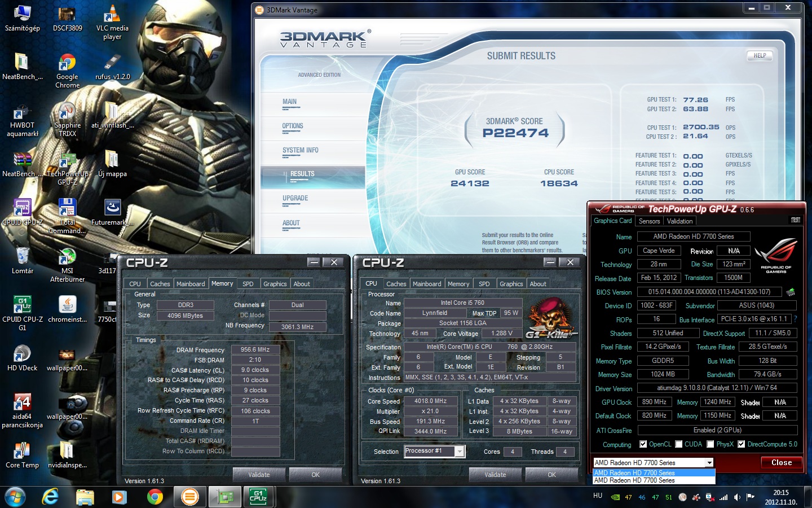The image size is (812, 508).
Task: Open the CPUID CPU-Z G1 desktop shortcut
Action: point(22,313)
